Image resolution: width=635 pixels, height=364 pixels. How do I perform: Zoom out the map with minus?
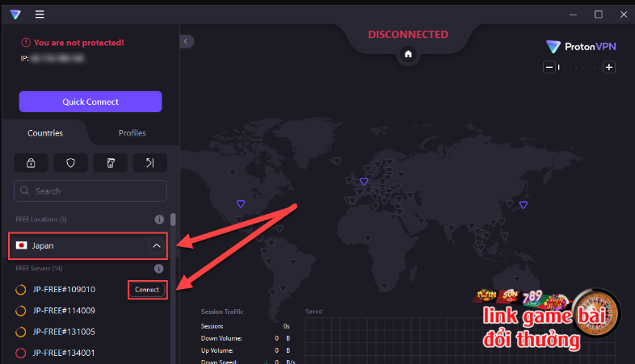coord(549,67)
